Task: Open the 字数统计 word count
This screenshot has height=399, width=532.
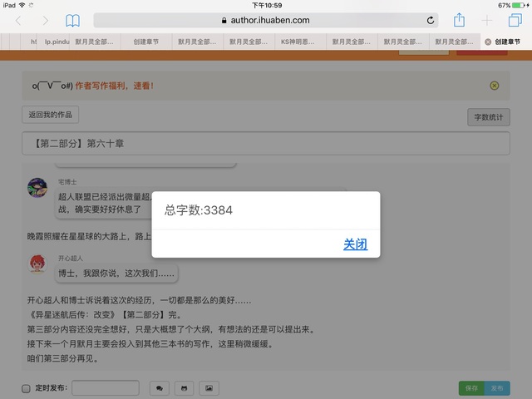Action: [488, 117]
